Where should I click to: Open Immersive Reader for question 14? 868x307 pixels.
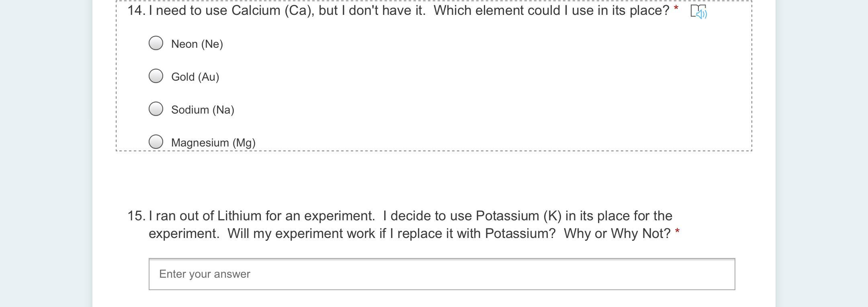(698, 12)
